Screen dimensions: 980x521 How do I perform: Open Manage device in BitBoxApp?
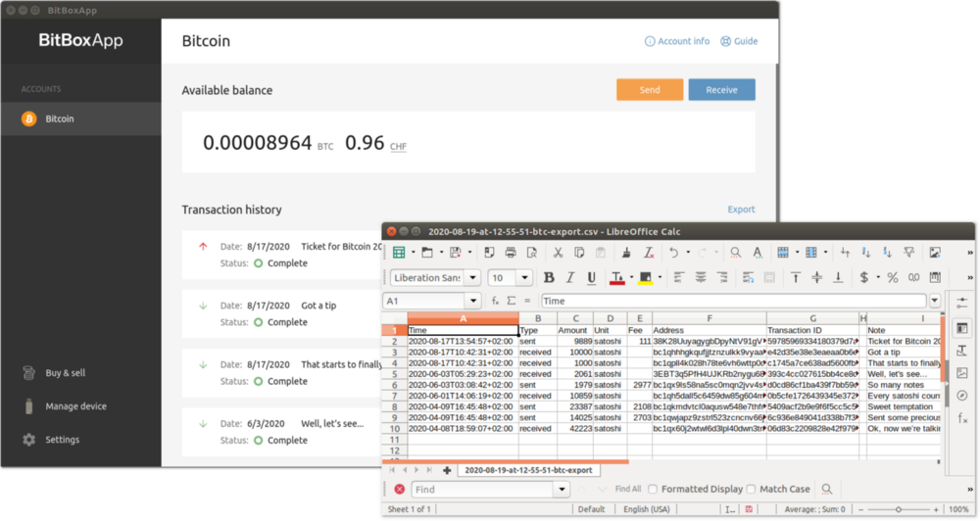66,406
